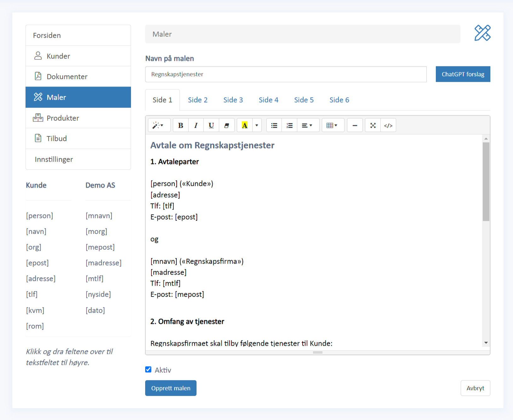Open the magic wand style dropdown
The height and width of the screenshot is (420, 513).
point(159,126)
